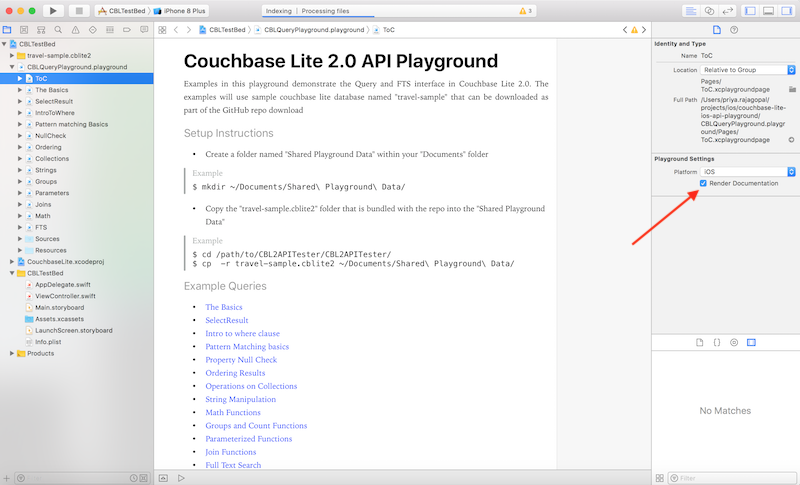Toggle the utilities inspector panel
The image size is (800, 485).
(x=787, y=11)
